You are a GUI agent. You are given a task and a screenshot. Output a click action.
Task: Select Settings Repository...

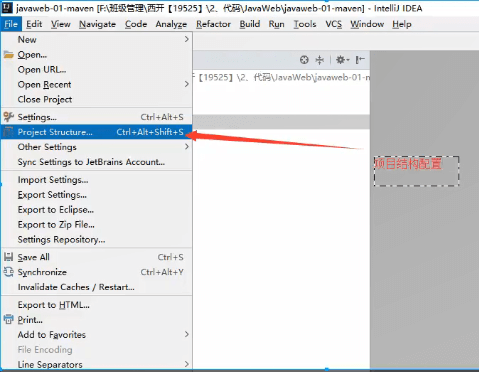tap(97, 239)
